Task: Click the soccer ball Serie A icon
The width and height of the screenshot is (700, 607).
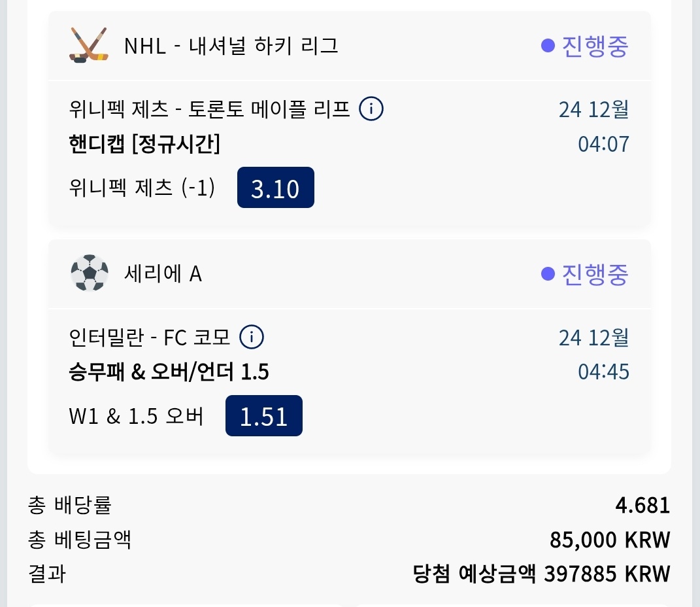Action: pos(89,273)
